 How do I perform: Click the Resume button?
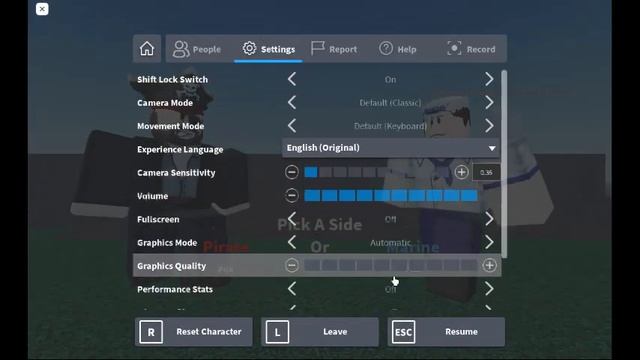tap(446, 332)
